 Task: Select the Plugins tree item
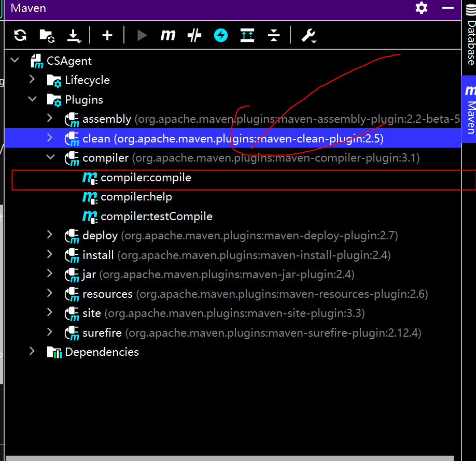coord(84,100)
